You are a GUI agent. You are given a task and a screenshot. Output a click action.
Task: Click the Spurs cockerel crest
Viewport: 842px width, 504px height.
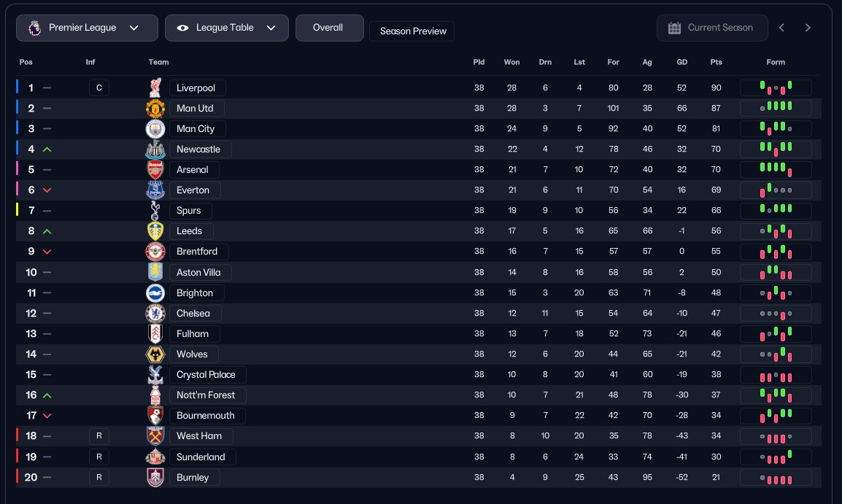click(155, 211)
